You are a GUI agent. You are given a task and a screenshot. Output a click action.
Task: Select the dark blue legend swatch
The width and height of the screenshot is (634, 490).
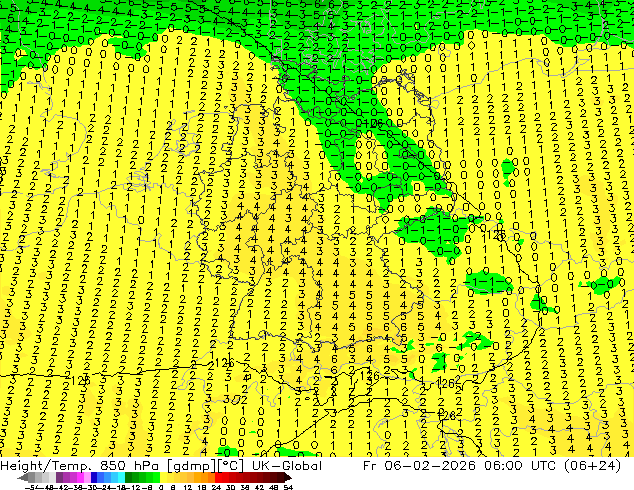pos(94,478)
